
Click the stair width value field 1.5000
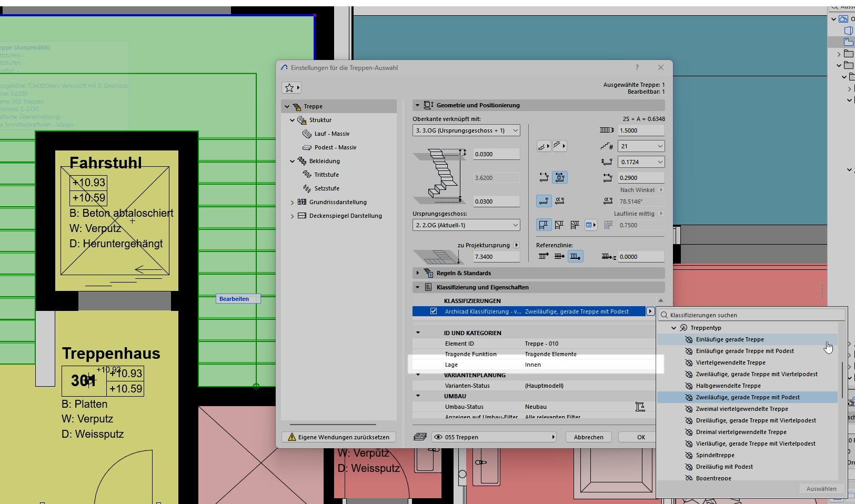coord(640,130)
